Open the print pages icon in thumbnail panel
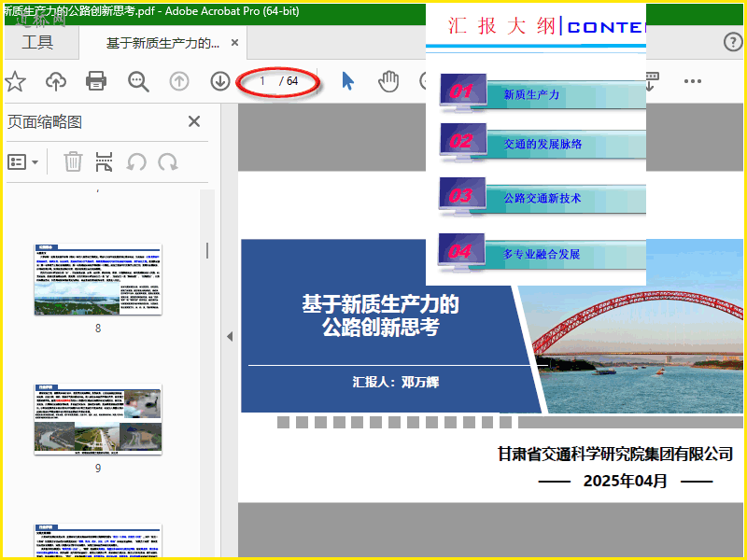 point(104,161)
